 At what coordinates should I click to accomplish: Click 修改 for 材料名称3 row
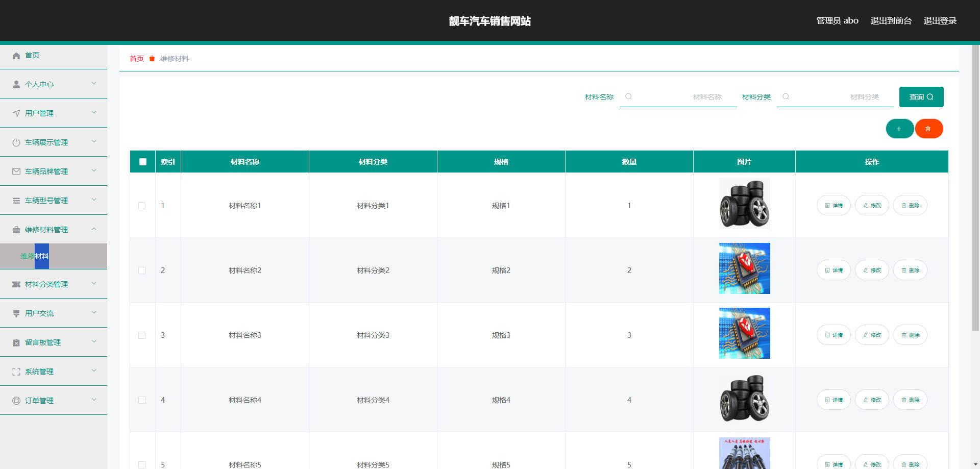tap(872, 335)
